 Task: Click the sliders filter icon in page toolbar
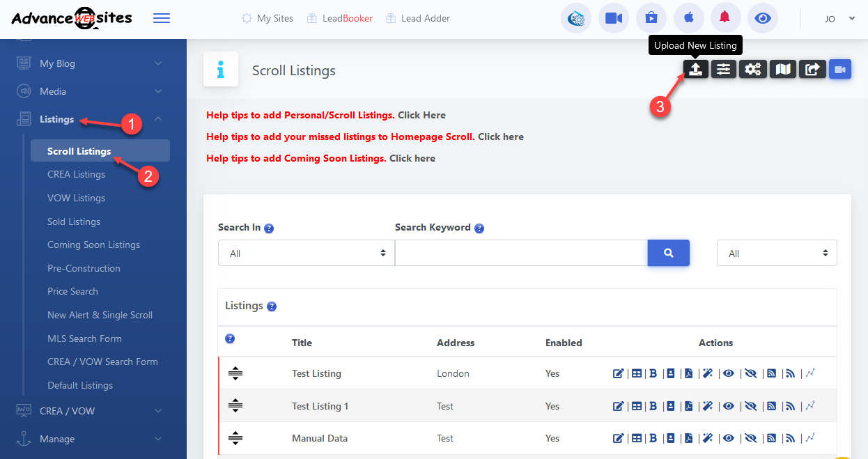point(724,69)
